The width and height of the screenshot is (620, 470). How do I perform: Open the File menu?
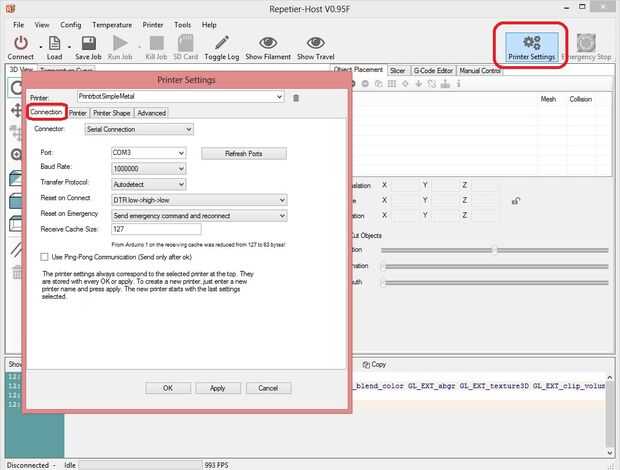[19, 25]
